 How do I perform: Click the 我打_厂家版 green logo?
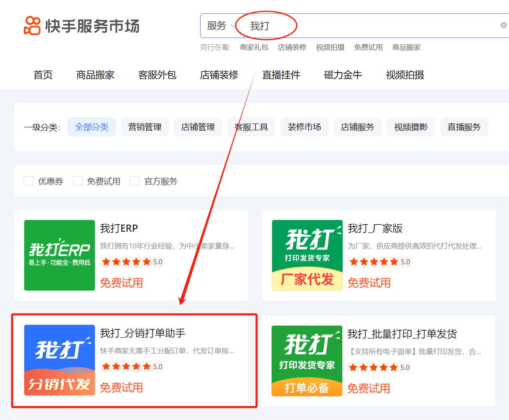tap(307, 255)
